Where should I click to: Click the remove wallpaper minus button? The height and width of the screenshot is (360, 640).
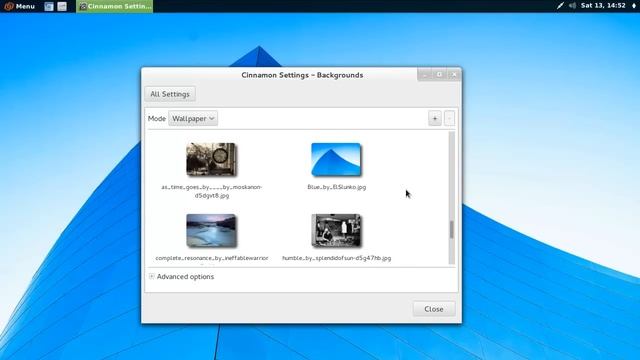[x=449, y=118]
